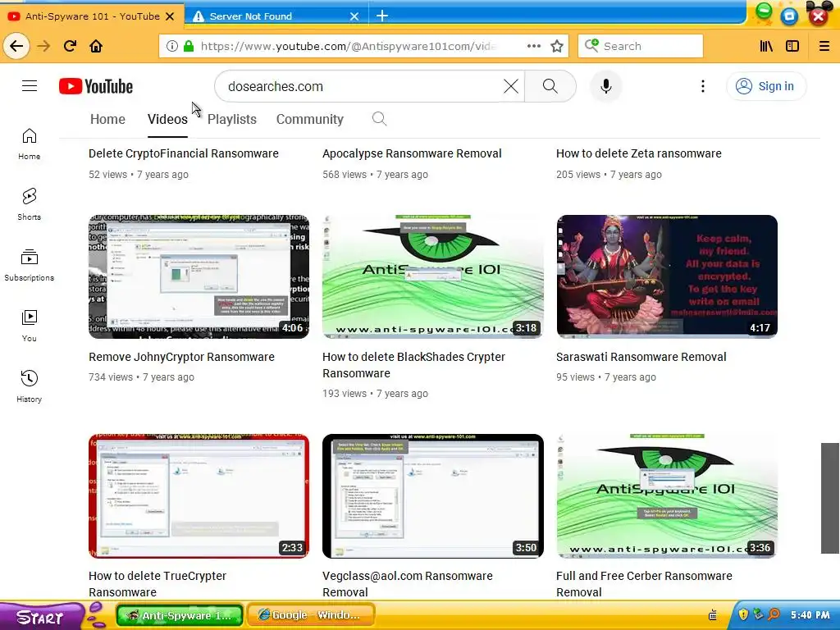The image size is (840, 630).
Task: Play the Full and Free Cerber thumbnail
Action: [667, 496]
